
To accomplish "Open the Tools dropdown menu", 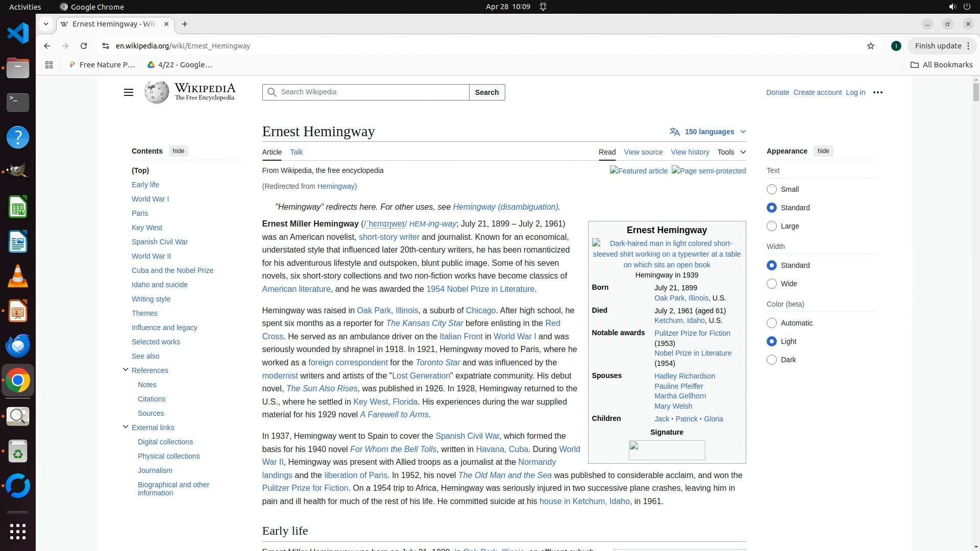I will (731, 152).
